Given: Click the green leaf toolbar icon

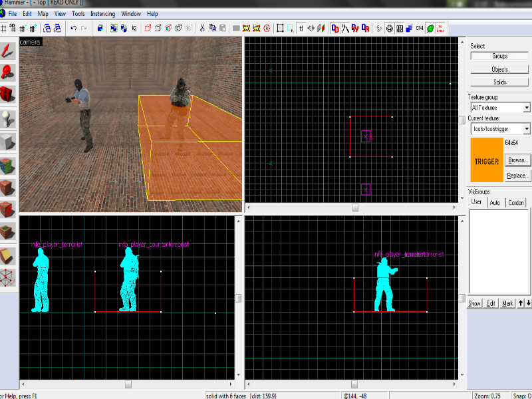Looking at the screenshot, I should [x=430, y=29].
